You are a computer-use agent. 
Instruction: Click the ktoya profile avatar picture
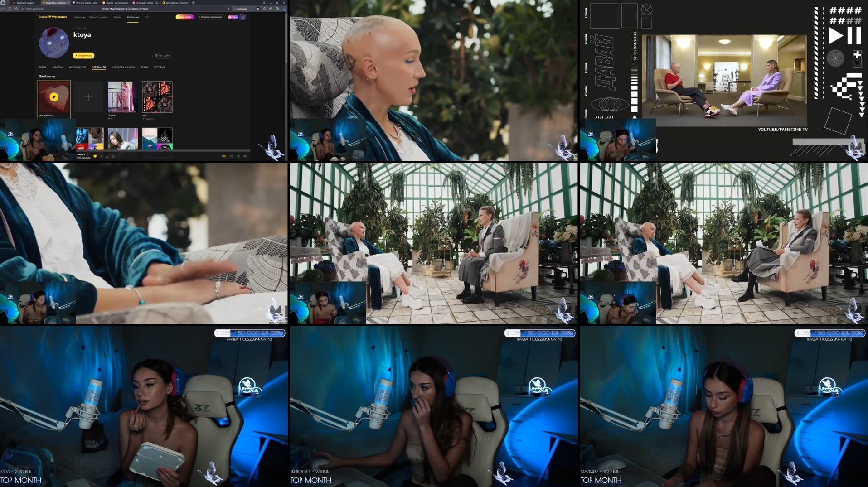[x=54, y=43]
